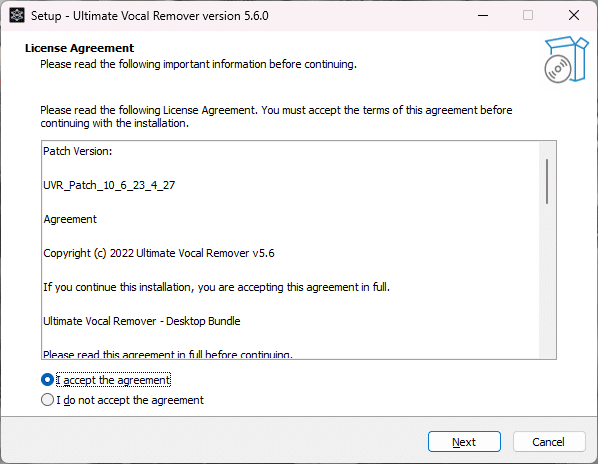The width and height of the screenshot is (598, 464).
Task: Click the "Patch Version:" line in license text
Action: pyautogui.click(x=78, y=151)
